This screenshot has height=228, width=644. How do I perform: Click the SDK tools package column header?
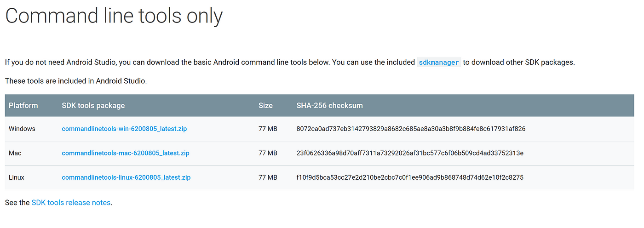click(93, 105)
